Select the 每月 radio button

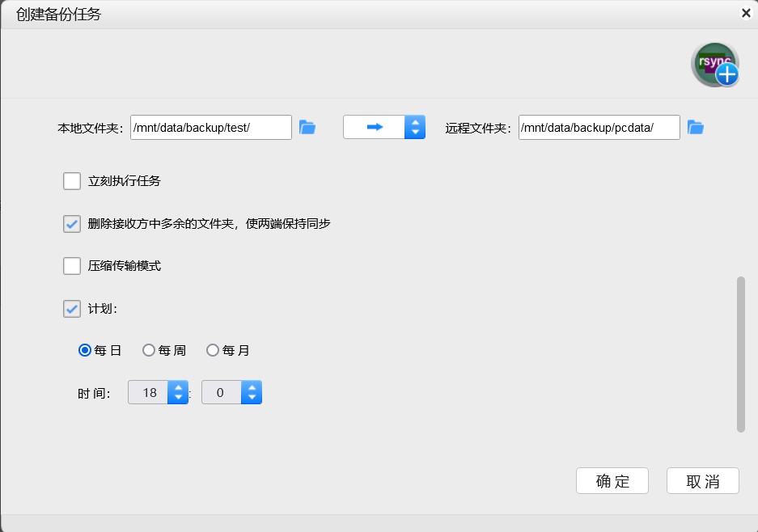point(212,350)
